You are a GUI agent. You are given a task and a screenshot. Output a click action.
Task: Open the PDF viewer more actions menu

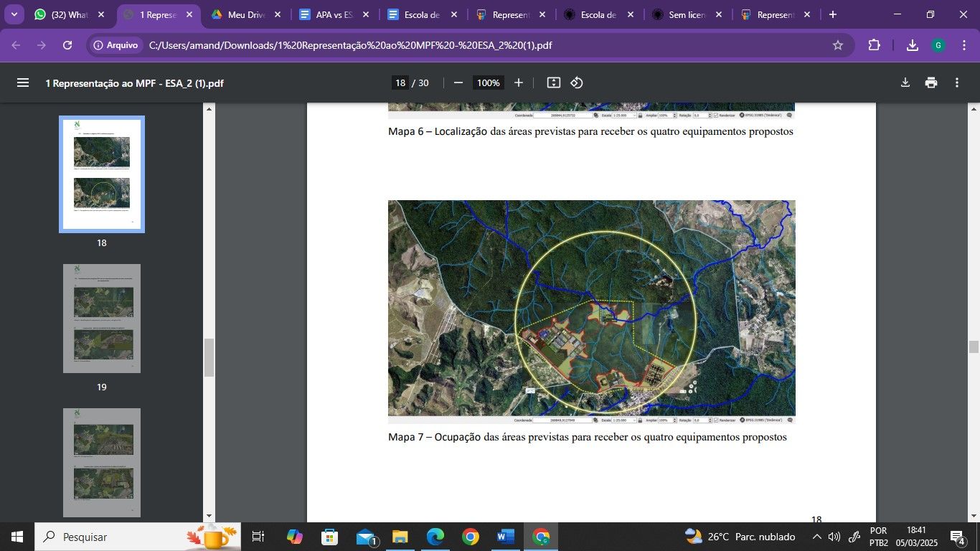957,83
